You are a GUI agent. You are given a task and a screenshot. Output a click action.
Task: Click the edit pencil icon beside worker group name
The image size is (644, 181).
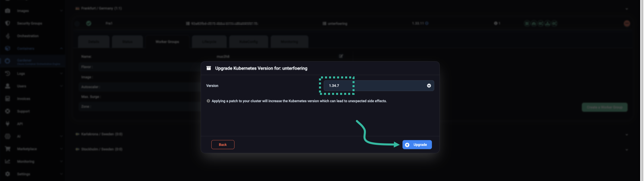341,56
